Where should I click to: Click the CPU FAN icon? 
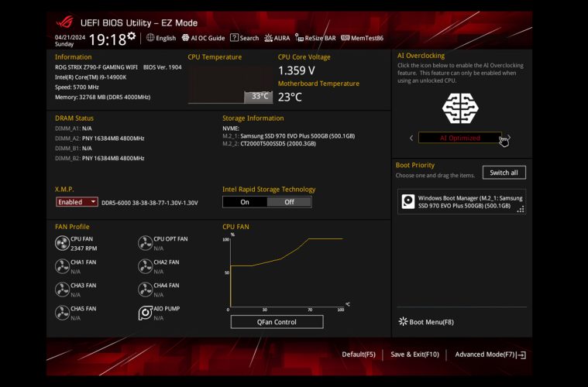62,243
